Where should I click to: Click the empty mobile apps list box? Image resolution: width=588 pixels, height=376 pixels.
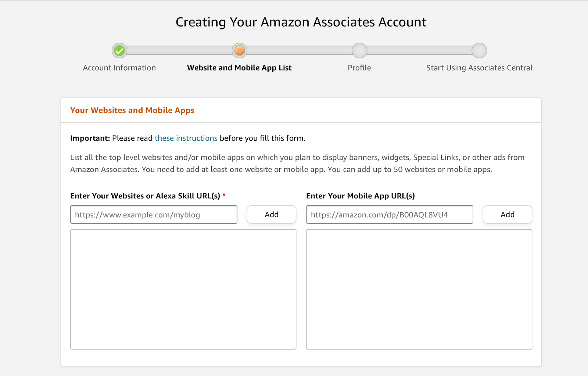point(419,289)
